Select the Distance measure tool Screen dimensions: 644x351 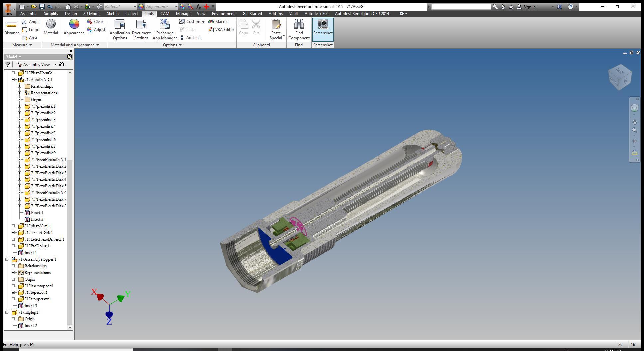click(x=12, y=27)
